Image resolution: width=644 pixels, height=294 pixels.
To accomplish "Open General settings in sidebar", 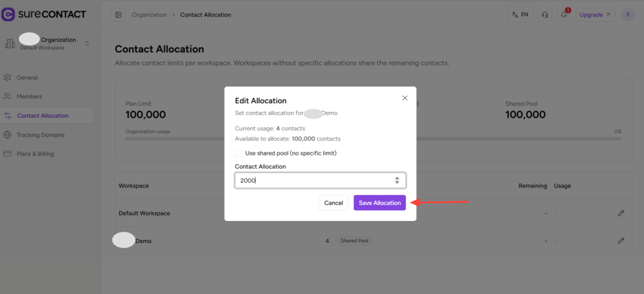I will (28, 77).
